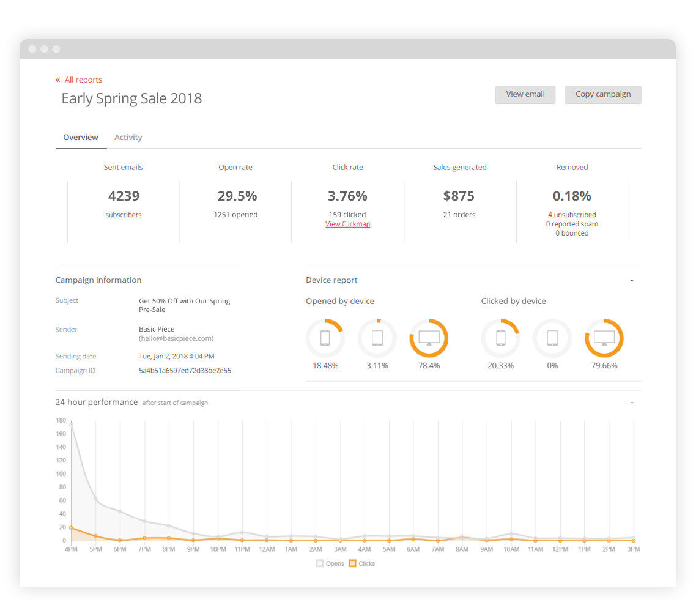The width and height of the screenshot is (696, 616).
Task: Click the desktop monitor icon under Clicked by device
Action: tap(604, 338)
